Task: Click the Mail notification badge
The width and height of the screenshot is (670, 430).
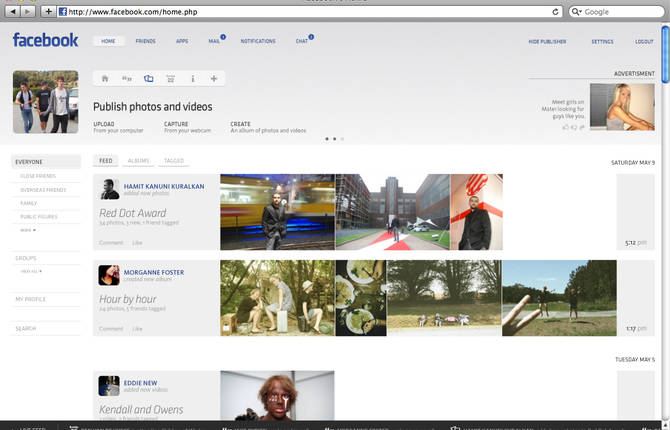Action: [223, 37]
